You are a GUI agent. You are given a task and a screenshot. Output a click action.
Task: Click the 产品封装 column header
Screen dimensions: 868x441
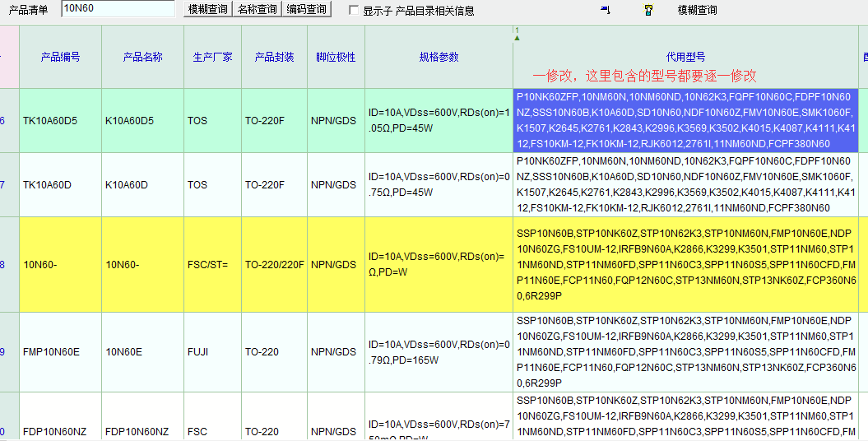click(x=274, y=57)
